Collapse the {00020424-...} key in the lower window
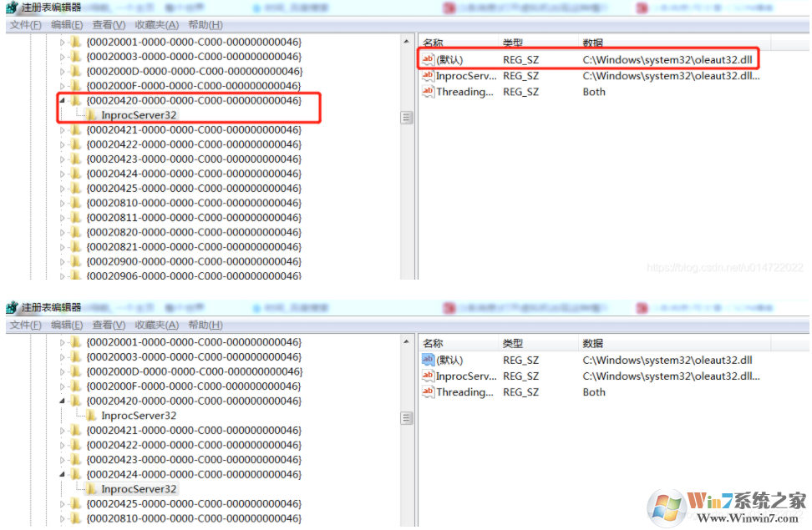 62,474
